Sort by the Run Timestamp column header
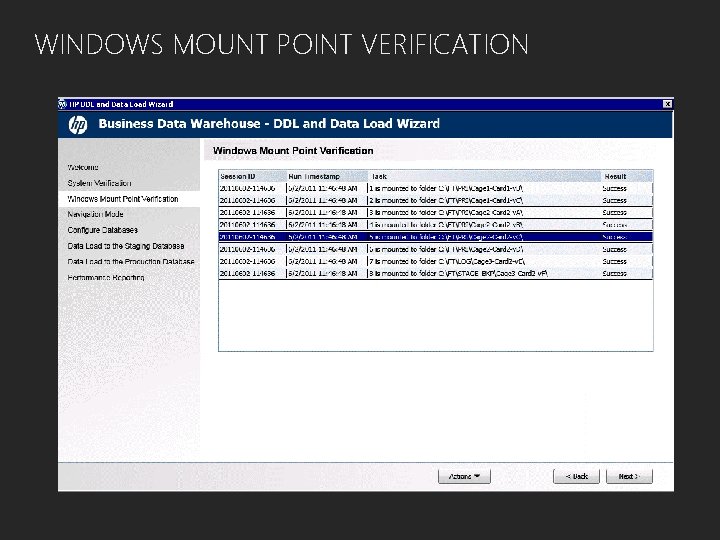The height and width of the screenshot is (540, 720). [327, 176]
